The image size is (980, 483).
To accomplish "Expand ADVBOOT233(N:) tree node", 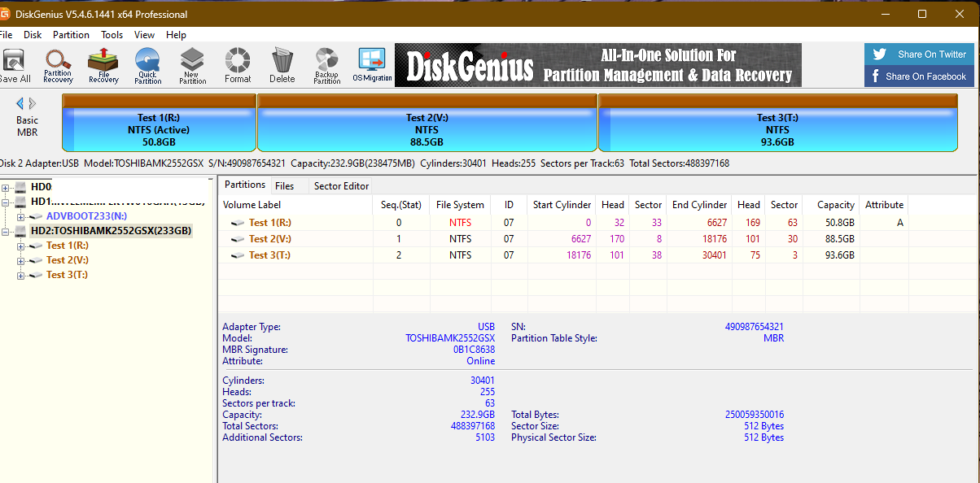I will pyautogui.click(x=20, y=216).
